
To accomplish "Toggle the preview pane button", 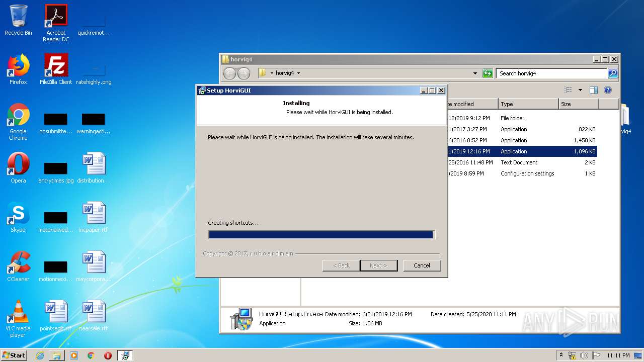I will click(593, 90).
